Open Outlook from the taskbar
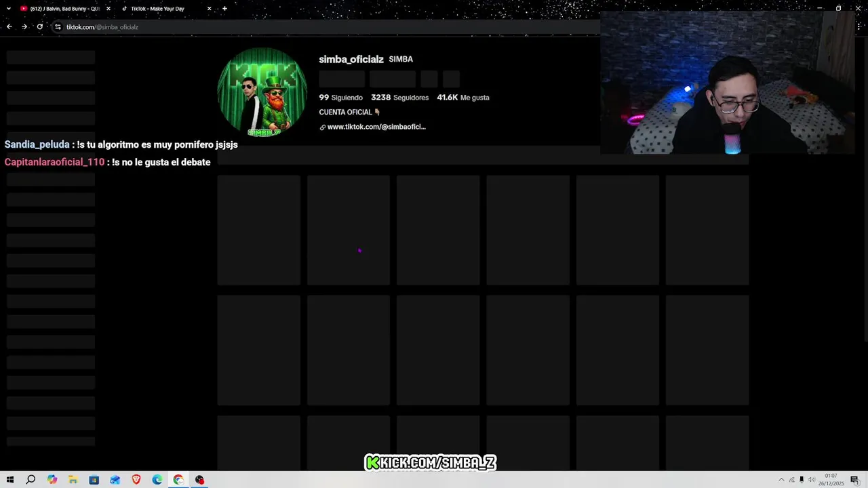The height and width of the screenshot is (488, 868). coord(115,480)
